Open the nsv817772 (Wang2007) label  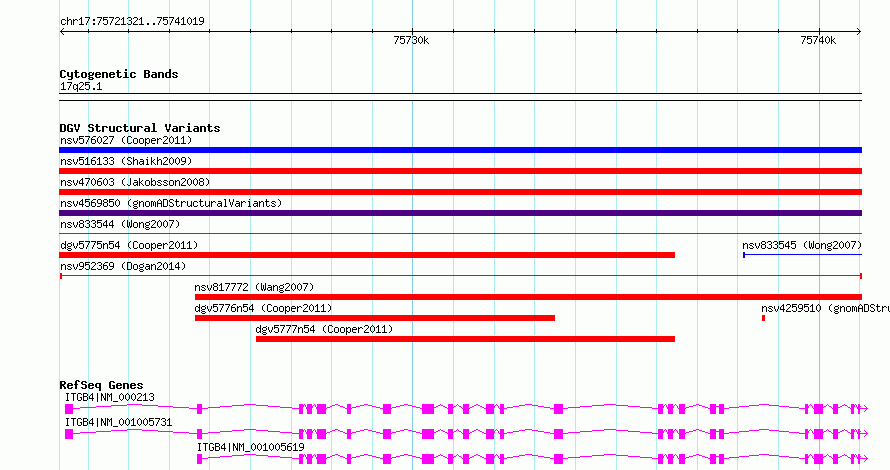(x=254, y=287)
